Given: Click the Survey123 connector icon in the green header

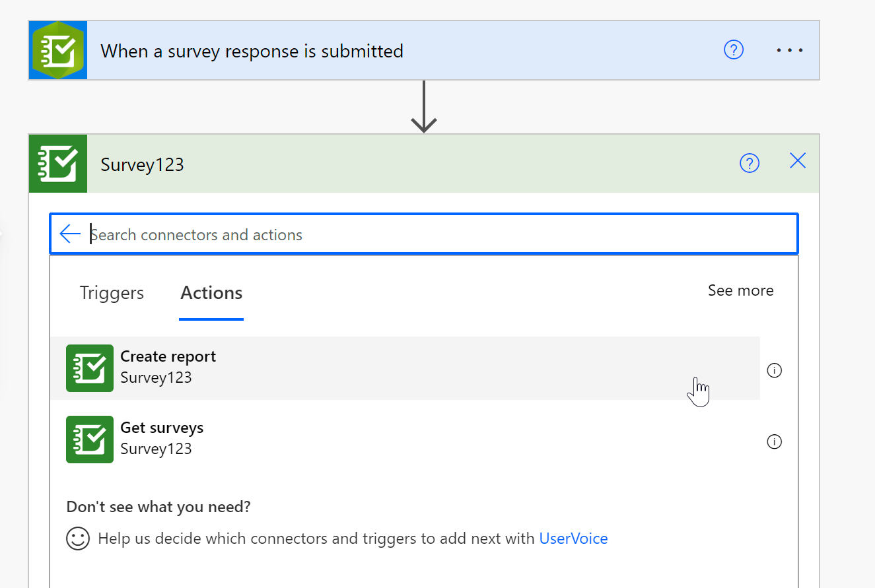Looking at the screenshot, I should click(x=58, y=164).
